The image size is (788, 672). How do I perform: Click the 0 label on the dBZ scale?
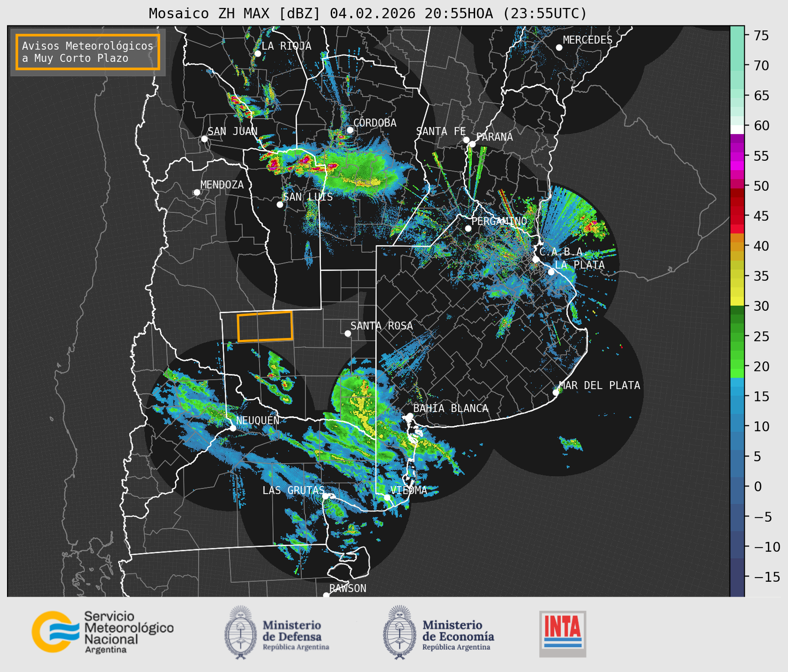click(x=758, y=486)
